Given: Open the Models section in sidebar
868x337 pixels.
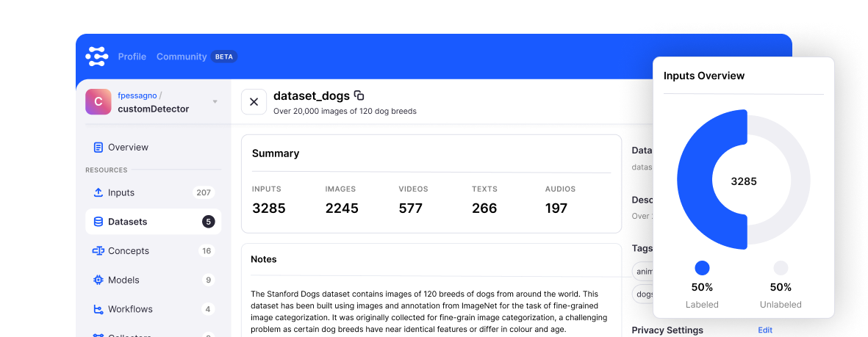Looking at the screenshot, I should tap(123, 280).
